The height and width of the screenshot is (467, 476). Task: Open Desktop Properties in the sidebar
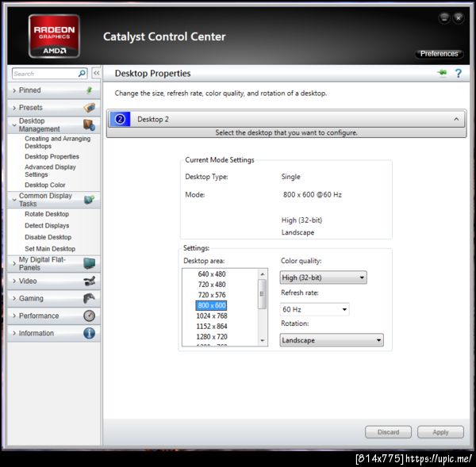pyautogui.click(x=52, y=156)
